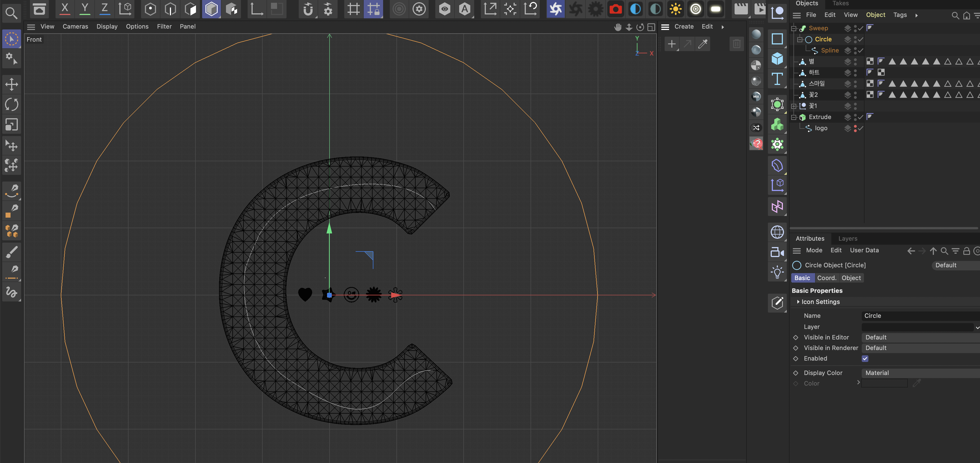Image resolution: width=980 pixels, height=463 pixels.
Task: Open the viewport Filter menu
Action: tap(164, 27)
